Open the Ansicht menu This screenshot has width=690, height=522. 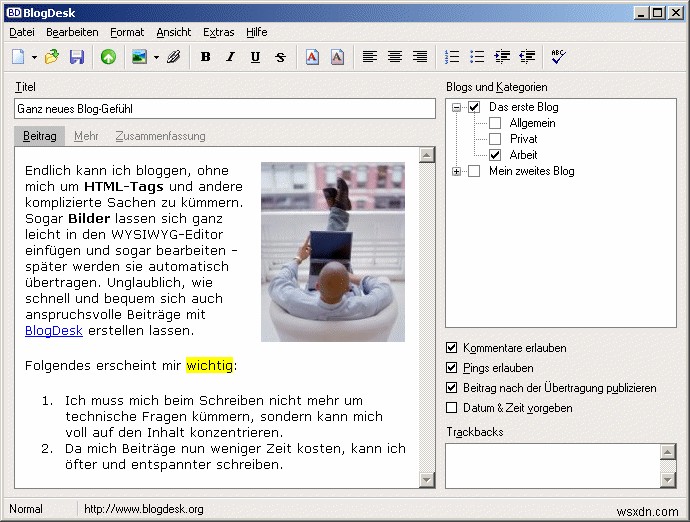click(x=174, y=32)
